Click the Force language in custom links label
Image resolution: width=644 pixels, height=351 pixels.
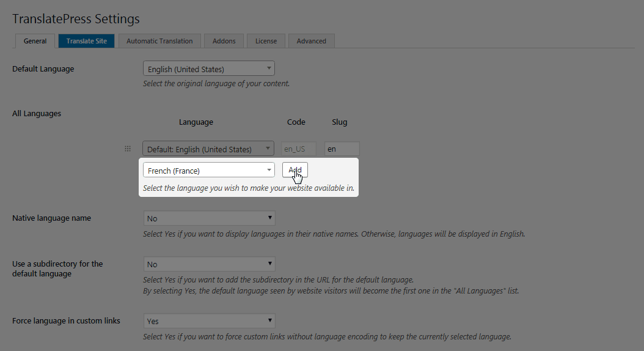point(66,321)
